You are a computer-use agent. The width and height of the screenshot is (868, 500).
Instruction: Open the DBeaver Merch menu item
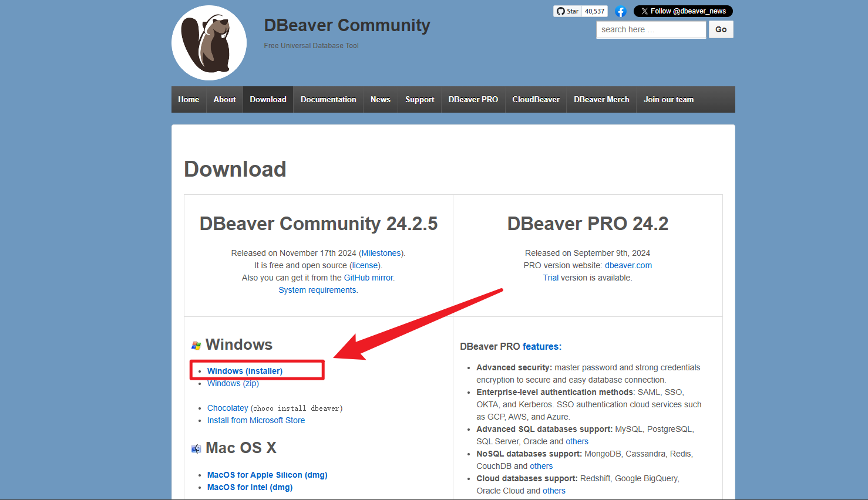tap(601, 99)
